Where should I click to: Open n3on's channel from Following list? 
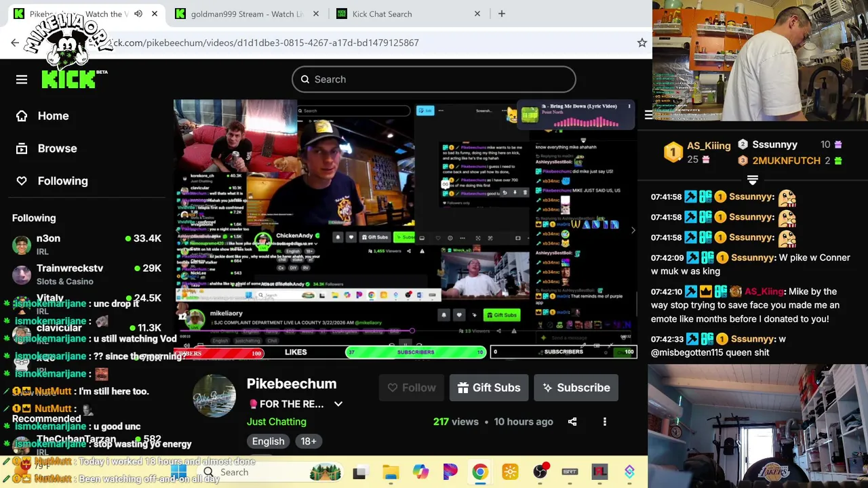pos(87,244)
